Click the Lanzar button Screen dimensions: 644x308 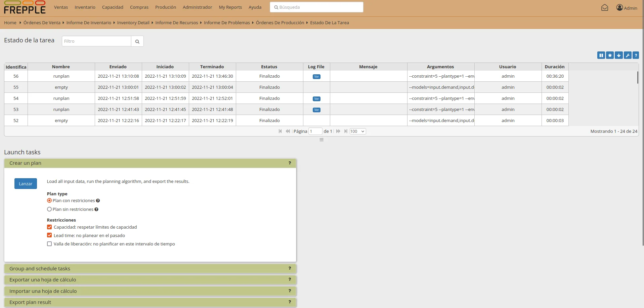(x=26, y=184)
